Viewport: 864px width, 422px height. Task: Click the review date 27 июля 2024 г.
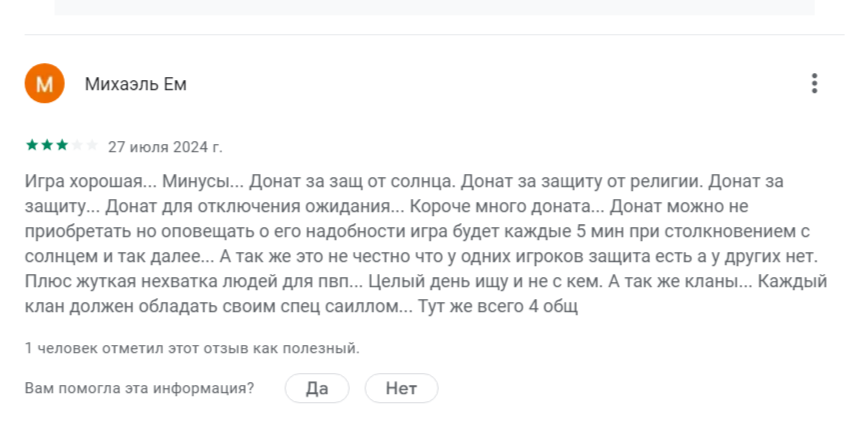point(165,147)
